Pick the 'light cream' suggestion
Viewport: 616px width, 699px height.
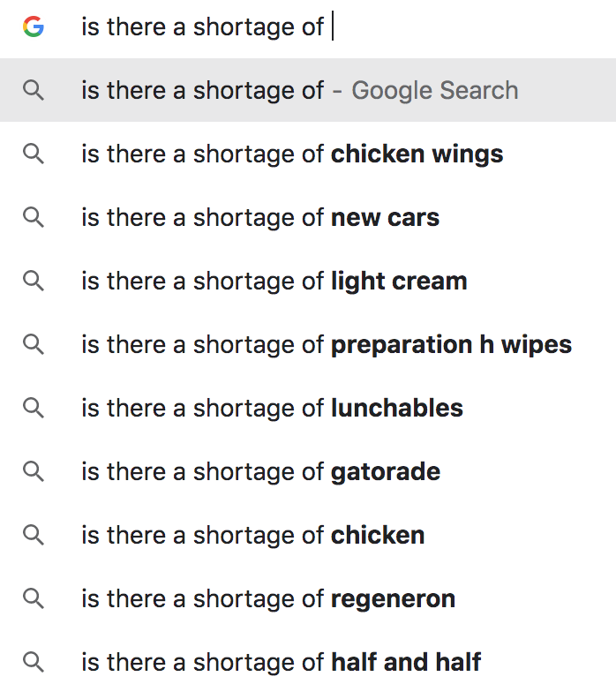point(274,282)
